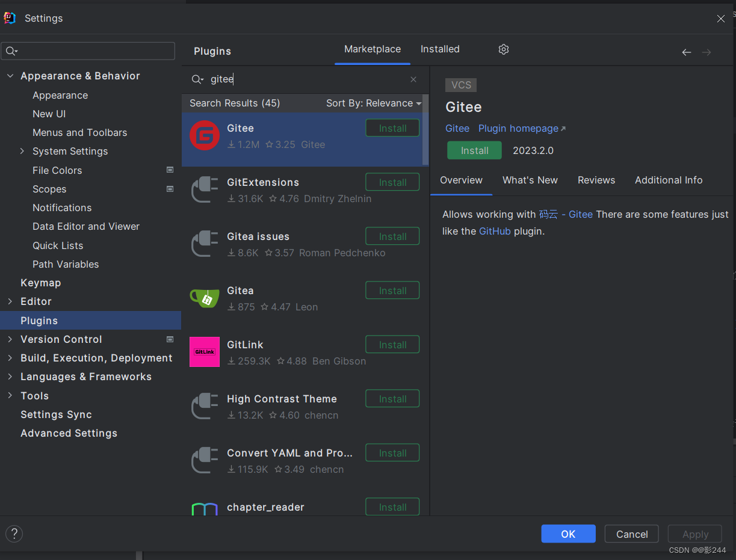Open the Keymap settings

click(41, 283)
